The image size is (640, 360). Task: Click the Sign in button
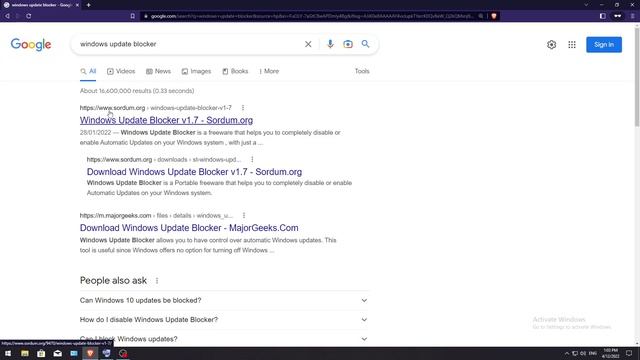[604, 44]
